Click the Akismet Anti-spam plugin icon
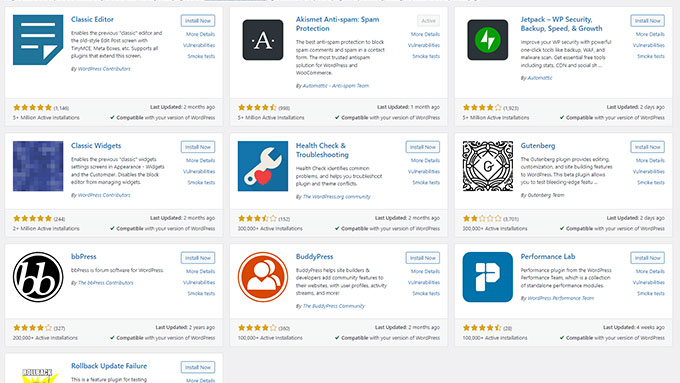Screen dimensions: 680x383 263,40
